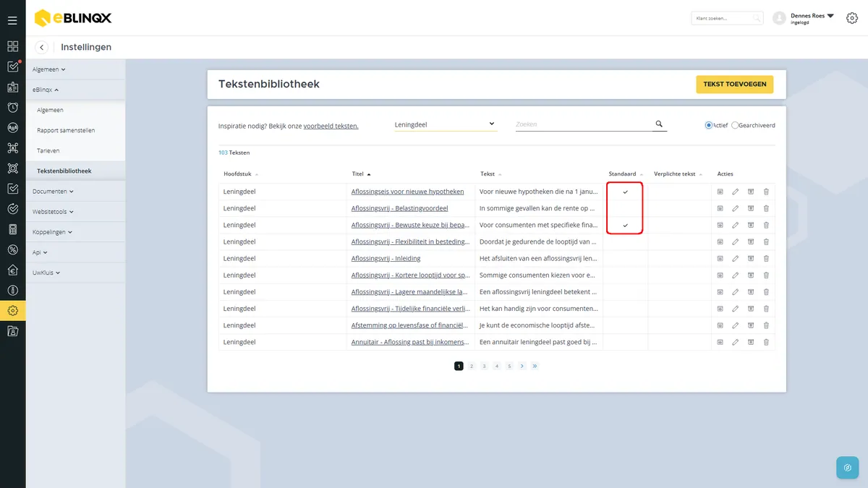Edit the 'Aflossingsvrij - Inleiding' text with pencil icon

[735, 259]
